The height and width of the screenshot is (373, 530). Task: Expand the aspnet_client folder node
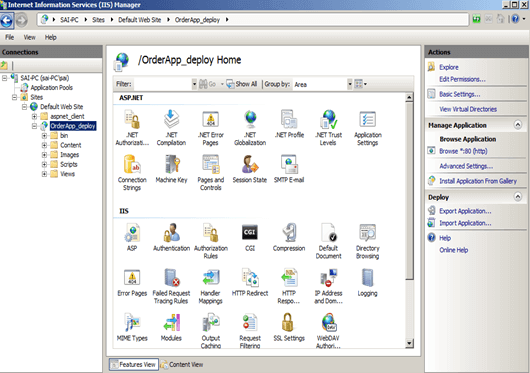tap(34, 117)
